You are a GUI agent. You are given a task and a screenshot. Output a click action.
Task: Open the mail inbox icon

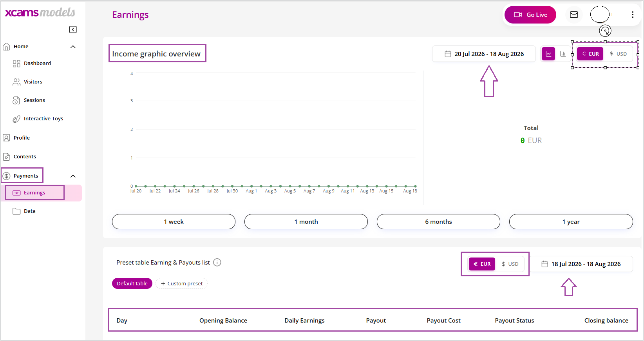[574, 15]
